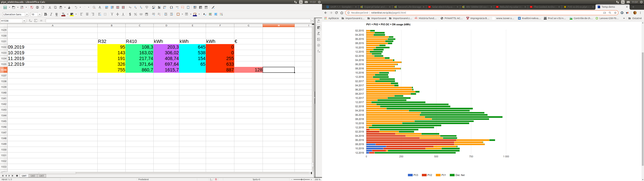Toggle Italic formatting
Screen dimensions: 644x181
[x=51, y=15]
